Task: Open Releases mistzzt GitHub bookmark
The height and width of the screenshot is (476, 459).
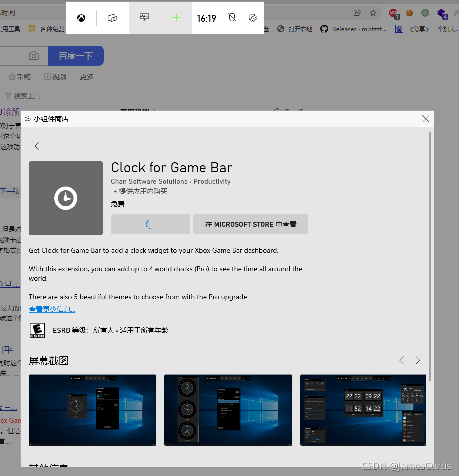Action: point(354,29)
